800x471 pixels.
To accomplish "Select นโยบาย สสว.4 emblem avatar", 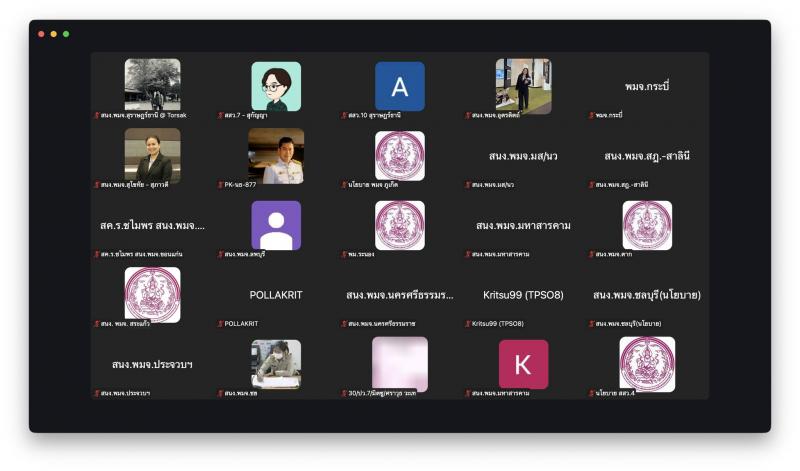I will pyautogui.click(x=647, y=364).
